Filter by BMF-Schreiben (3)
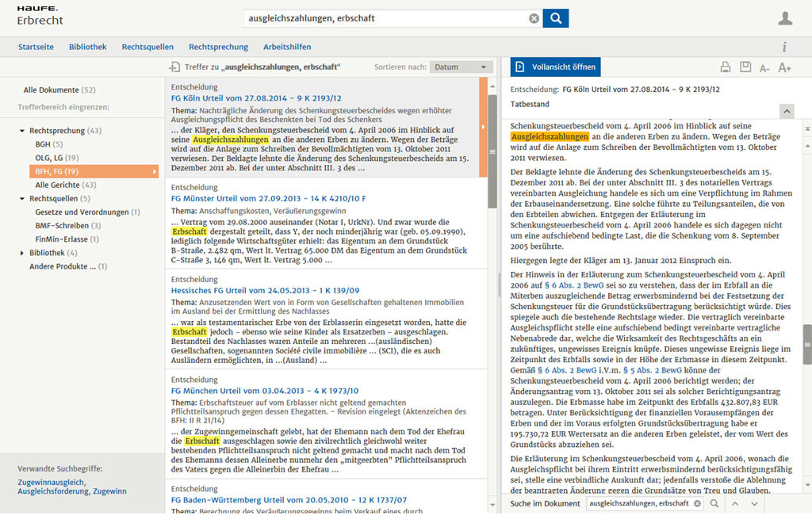Viewport: 812px width, 531px height. pyautogui.click(x=68, y=226)
